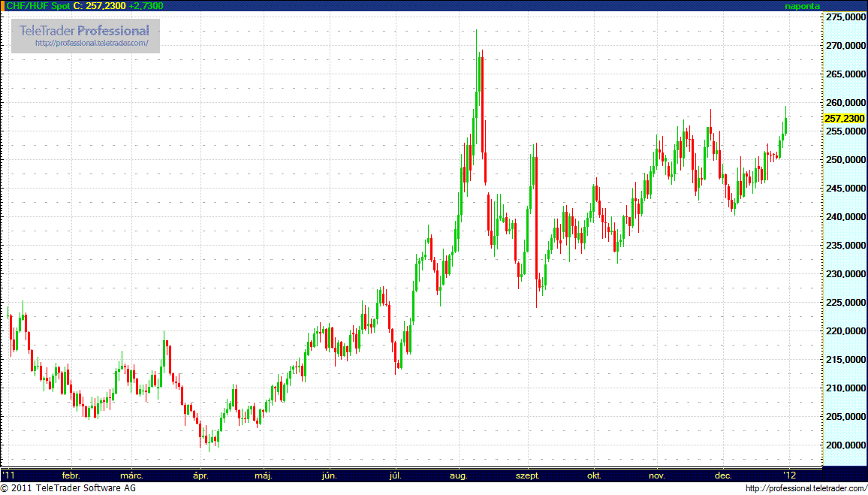The width and height of the screenshot is (868, 495).
Task: Click the 275,0000 price axis label
Action: [845, 17]
